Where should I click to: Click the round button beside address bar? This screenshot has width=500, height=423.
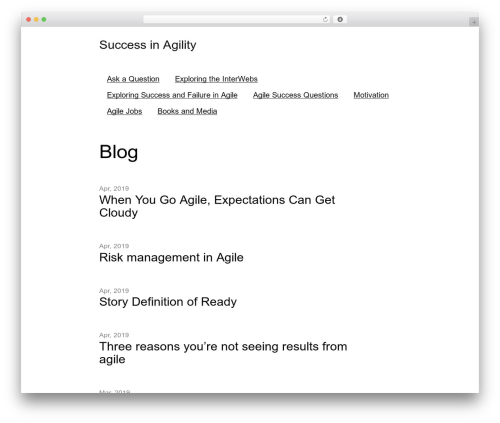(x=340, y=20)
